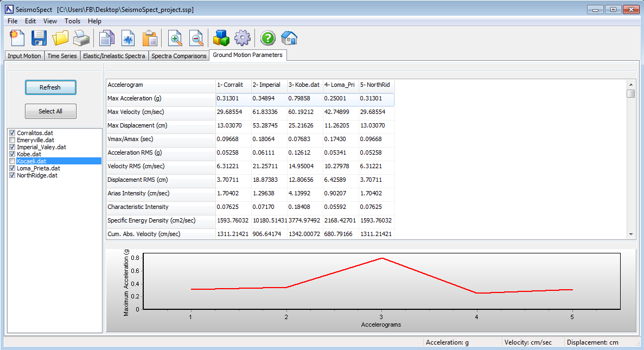Viewport: 644px width, 350px height.
Task: Click the Select All button
Action: (x=50, y=111)
